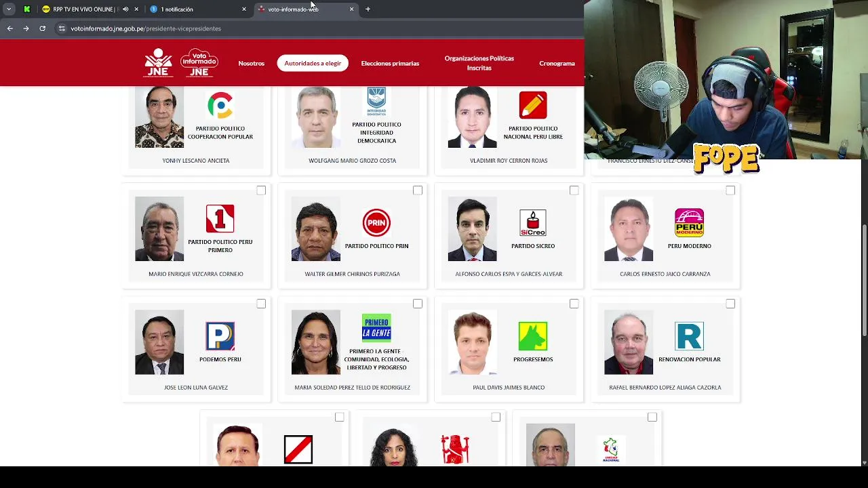Screen dimensions: 868x488
Task: Select Partido Politico Peru Primero logo
Action: click(x=220, y=219)
